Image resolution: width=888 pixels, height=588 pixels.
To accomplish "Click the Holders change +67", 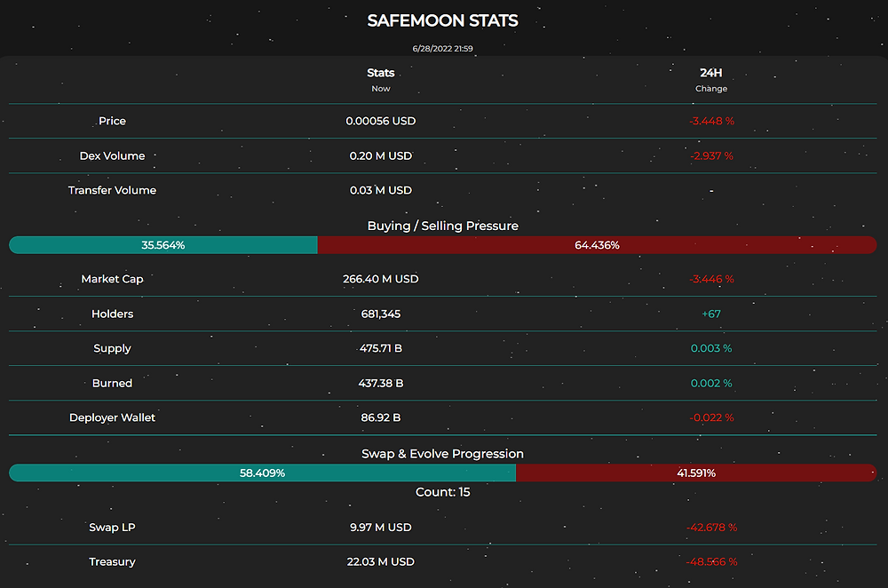I will (711, 314).
